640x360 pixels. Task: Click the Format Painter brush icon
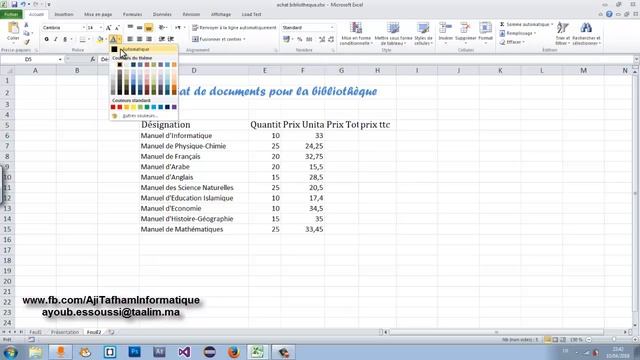27,42
